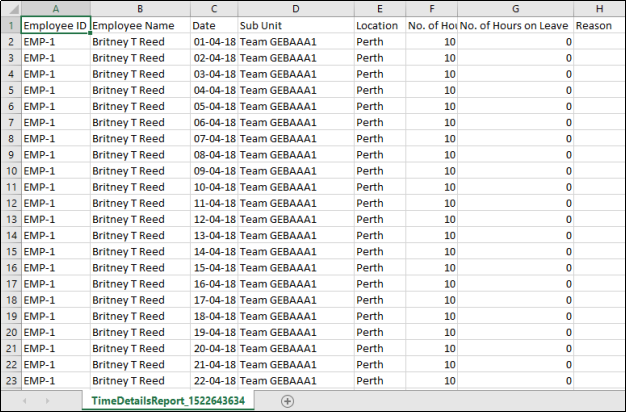Viewport: 626px width, 413px height.
Task: Click the Sub Unit header cell
Action: [x=296, y=26]
